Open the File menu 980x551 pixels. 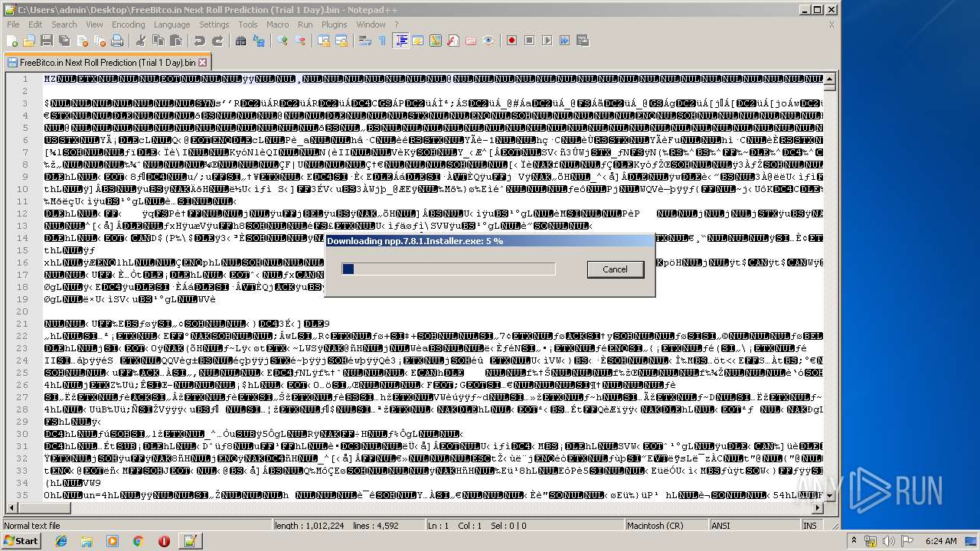(13, 24)
